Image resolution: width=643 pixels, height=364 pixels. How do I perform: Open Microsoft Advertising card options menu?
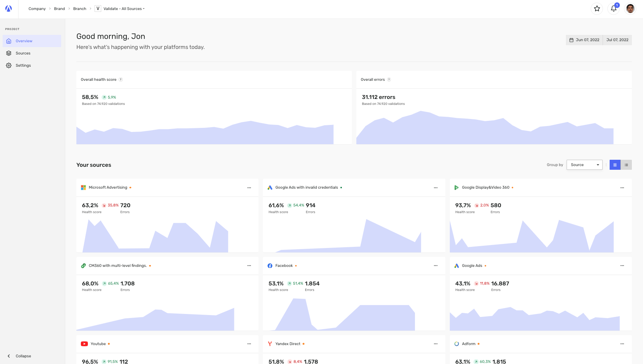pos(249,188)
